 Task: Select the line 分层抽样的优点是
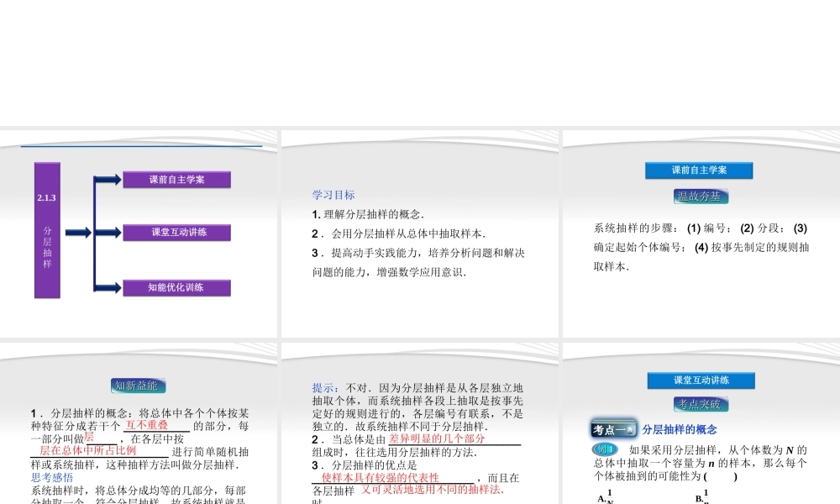click(365, 465)
